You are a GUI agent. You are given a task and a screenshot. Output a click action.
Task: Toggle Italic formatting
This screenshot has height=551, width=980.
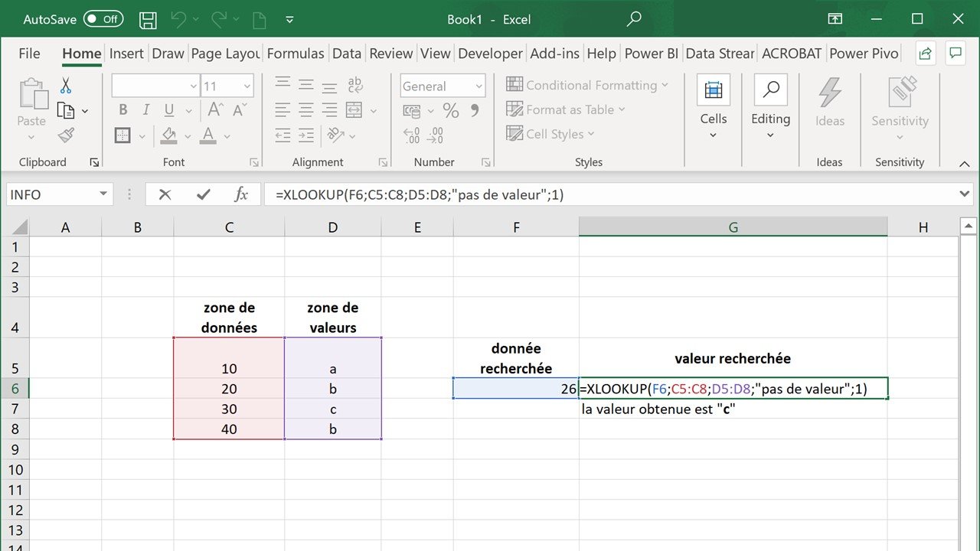click(x=145, y=111)
